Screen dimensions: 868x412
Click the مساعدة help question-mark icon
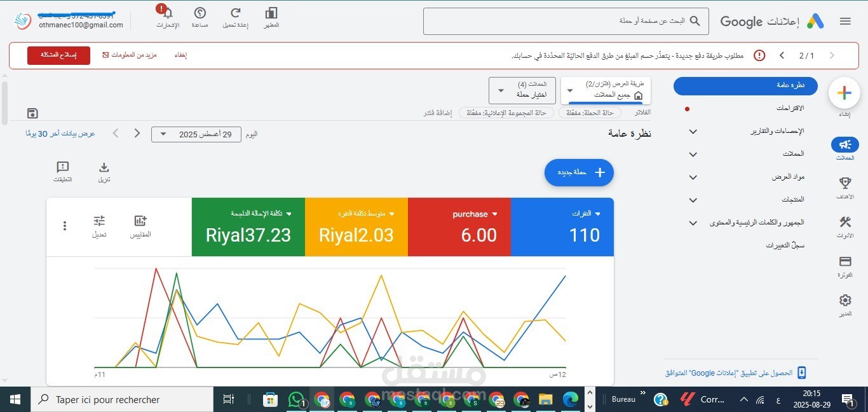click(x=200, y=13)
